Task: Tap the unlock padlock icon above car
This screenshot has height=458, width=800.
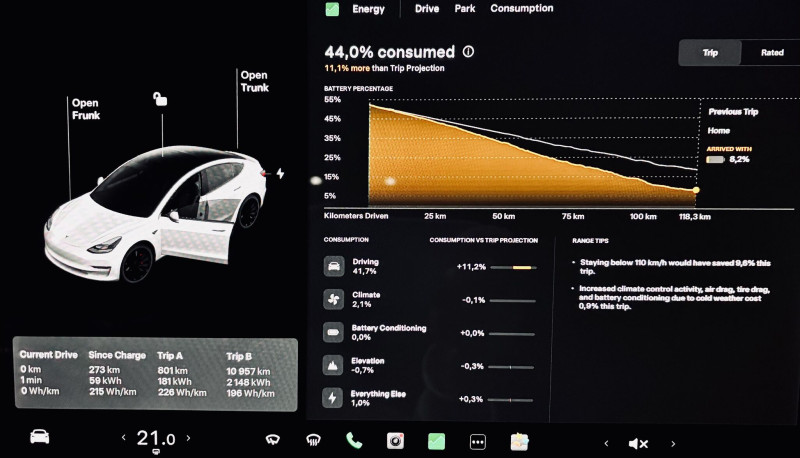Action: tap(160, 99)
